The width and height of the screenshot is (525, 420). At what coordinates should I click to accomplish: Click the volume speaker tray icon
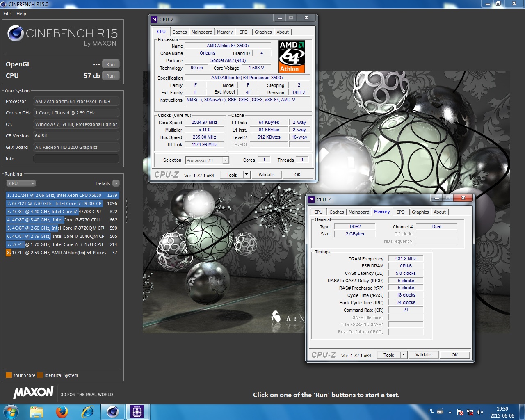coord(480,412)
